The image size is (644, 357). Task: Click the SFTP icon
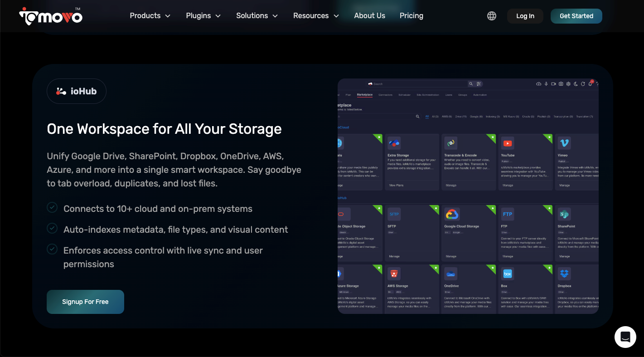tap(394, 214)
